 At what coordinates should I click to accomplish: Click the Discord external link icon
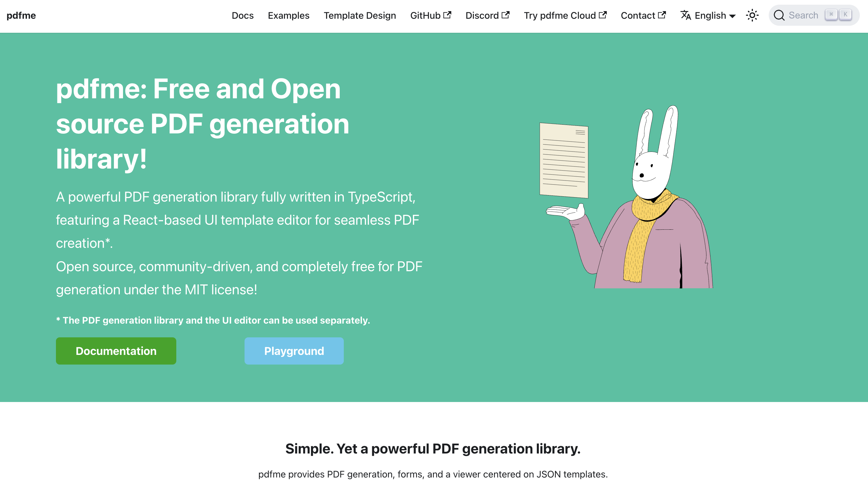pyautogui.click(x=505, y=15)
